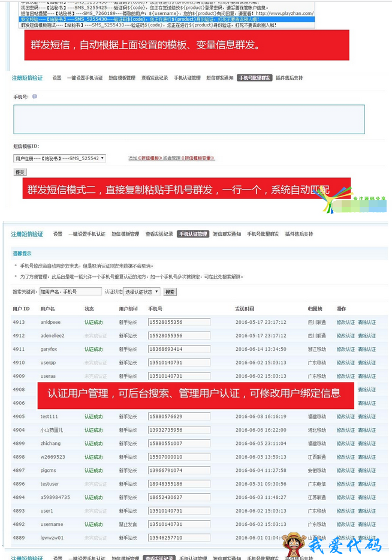Viewport: 392px width, 560px height.
Task: Open 手机认证管理 in the nav with 手机号批量群发 highlighted
Action: click(x=187, y=78)
